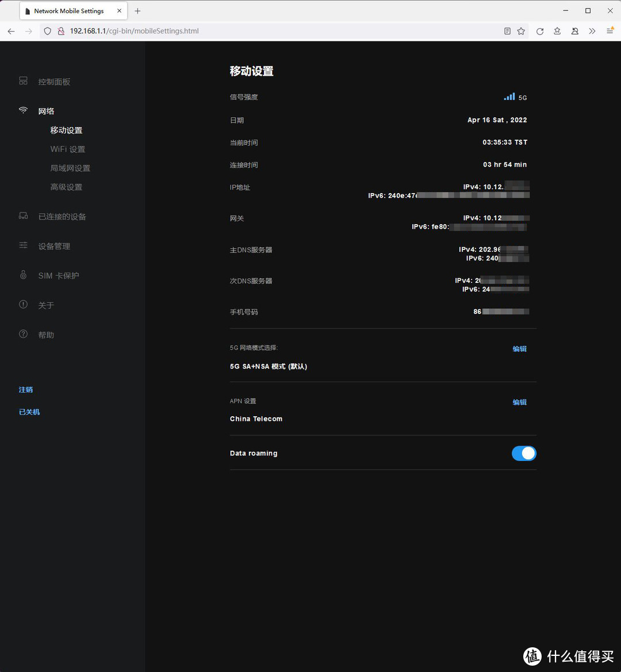Open 已连接的设备 in the sidebar
Image resolution: width=621 pixels, height=672 pixels.
pos(62,217)
